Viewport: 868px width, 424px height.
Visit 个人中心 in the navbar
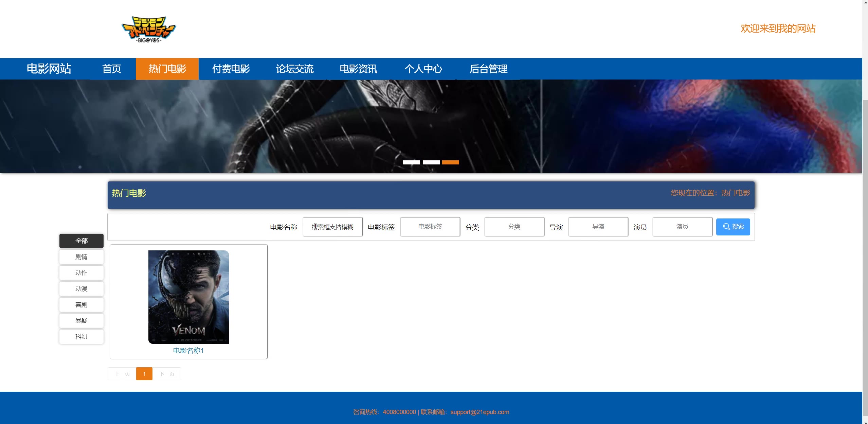click(x=423, y=69)
